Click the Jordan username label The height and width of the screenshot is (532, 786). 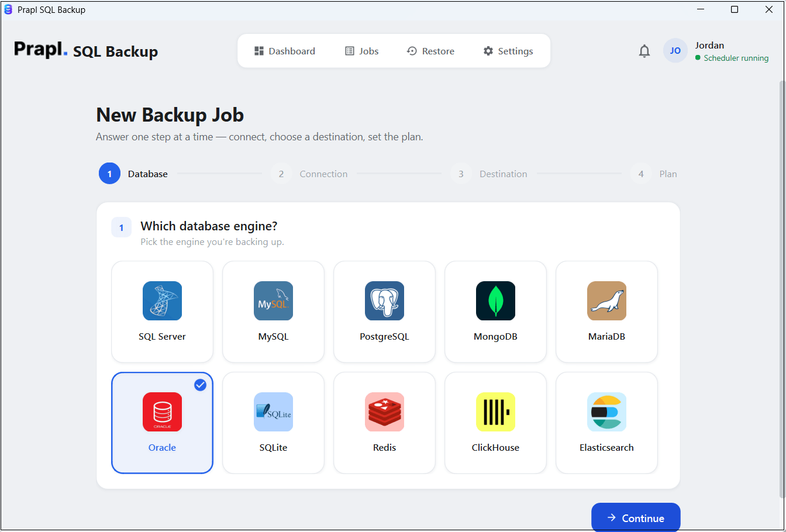(709, 45)
